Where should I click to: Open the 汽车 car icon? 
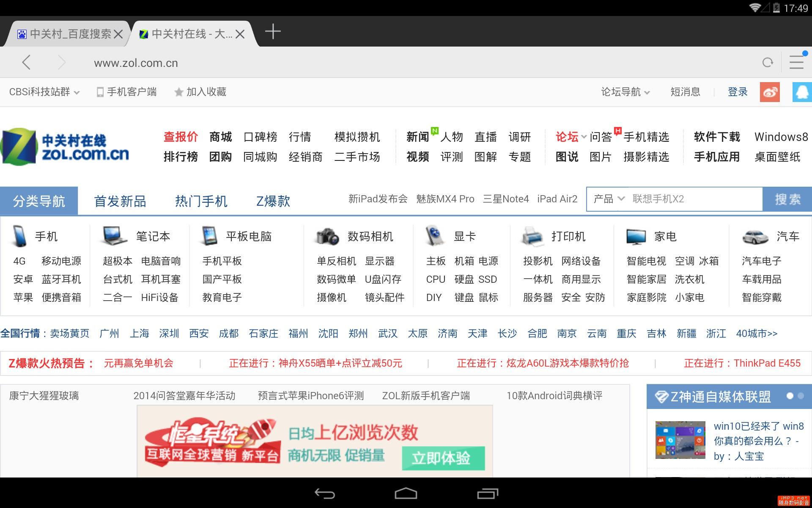[x=755, y=237]
